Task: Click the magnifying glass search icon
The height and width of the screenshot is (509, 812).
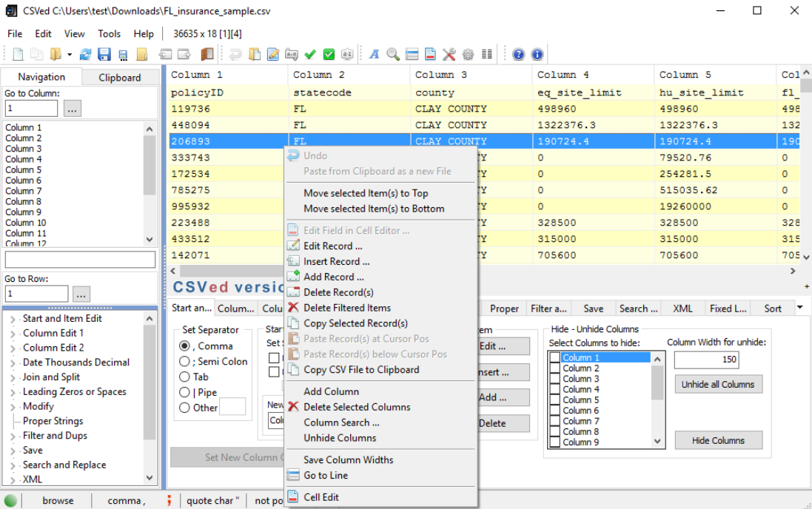Action: click(393, 54)
